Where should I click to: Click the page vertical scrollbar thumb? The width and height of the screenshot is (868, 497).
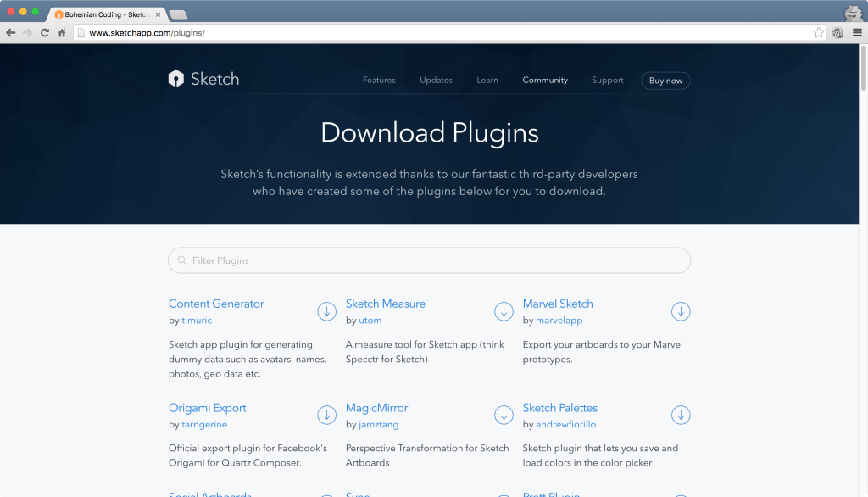tap(863, 68)
